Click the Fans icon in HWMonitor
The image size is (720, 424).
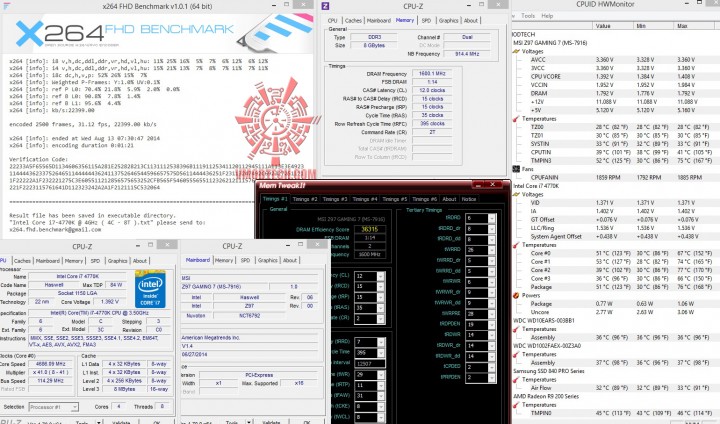point(517,169)
